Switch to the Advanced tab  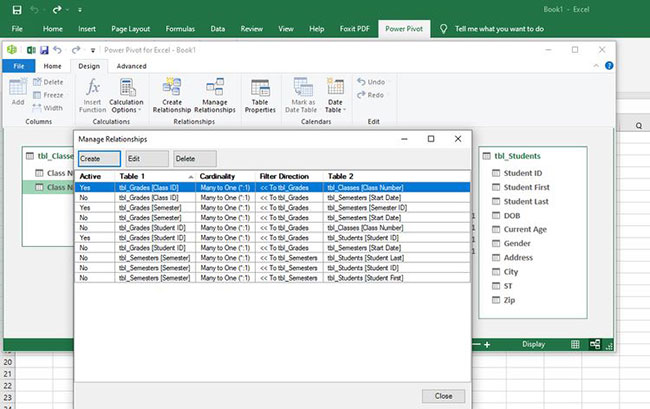131,66
